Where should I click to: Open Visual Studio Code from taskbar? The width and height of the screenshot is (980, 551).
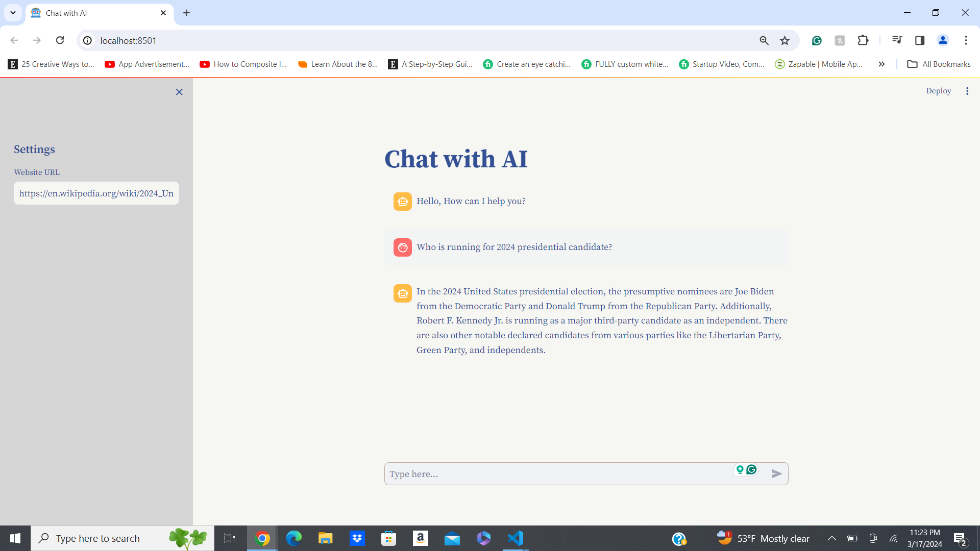515,538
